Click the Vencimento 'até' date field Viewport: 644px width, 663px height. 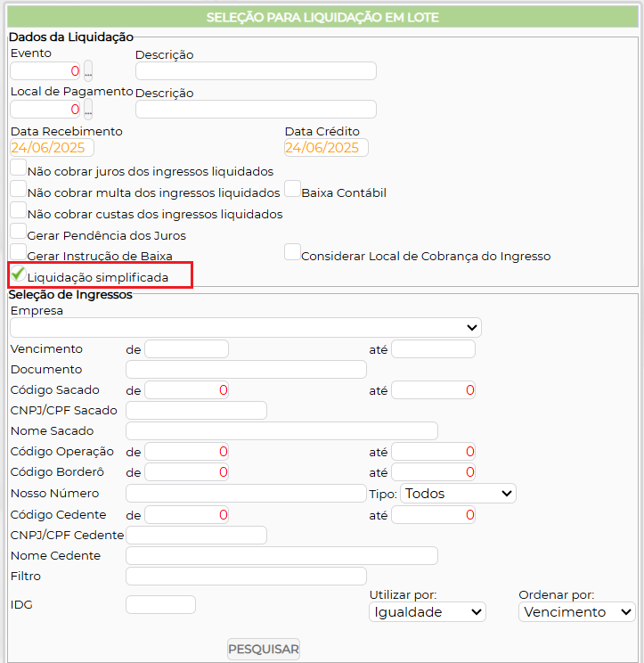[x=434, y=349]
